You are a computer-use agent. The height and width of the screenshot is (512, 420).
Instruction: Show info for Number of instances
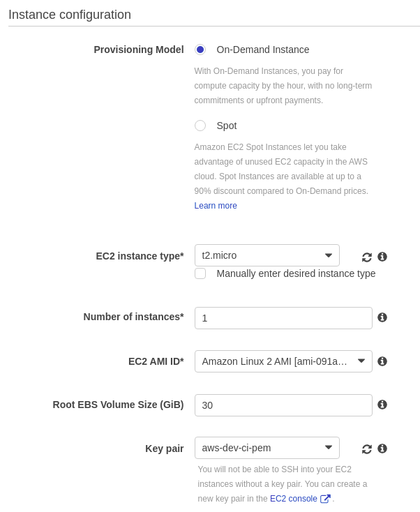382,317
